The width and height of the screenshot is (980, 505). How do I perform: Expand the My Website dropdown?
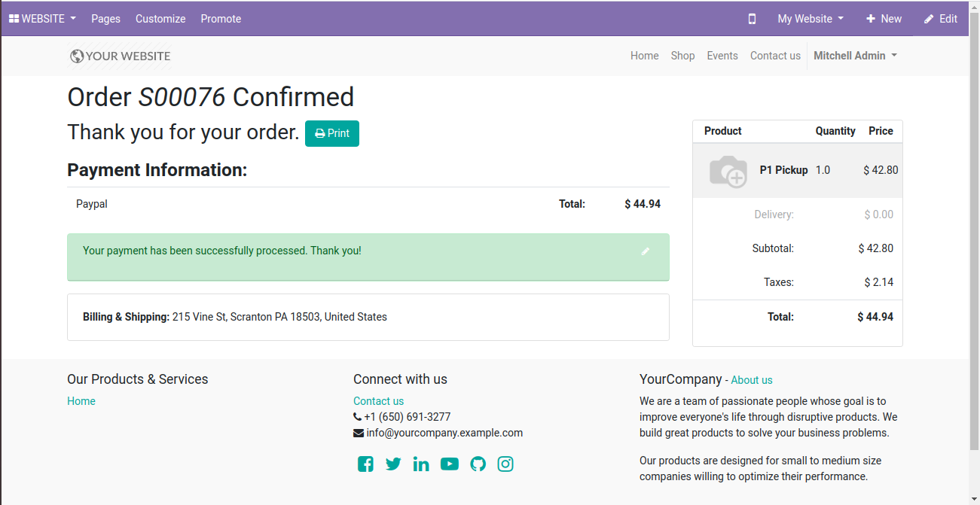(811, 19)
